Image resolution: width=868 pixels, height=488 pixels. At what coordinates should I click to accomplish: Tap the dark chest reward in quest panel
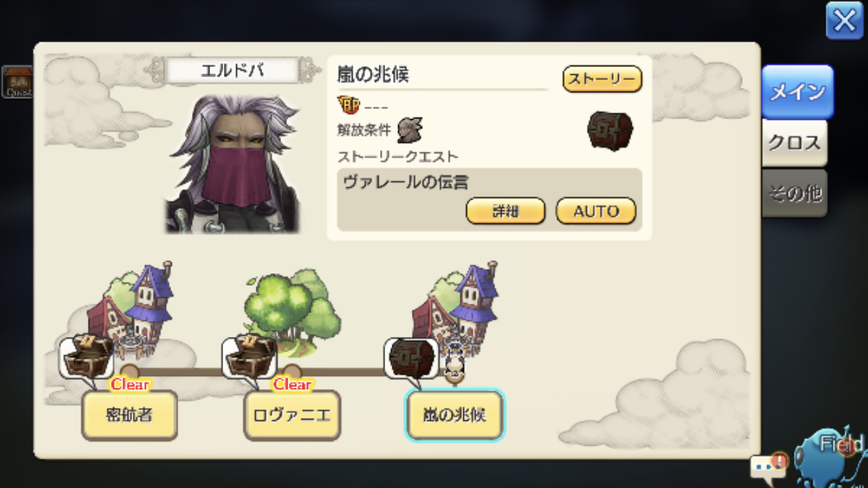click(610, 131)
